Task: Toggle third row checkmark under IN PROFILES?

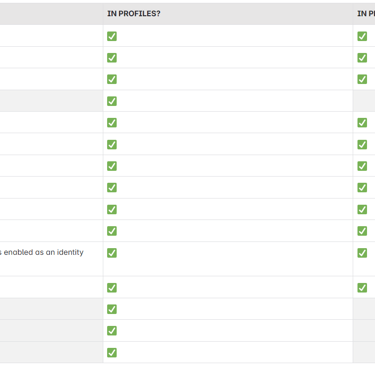Action: coord(112,79)
